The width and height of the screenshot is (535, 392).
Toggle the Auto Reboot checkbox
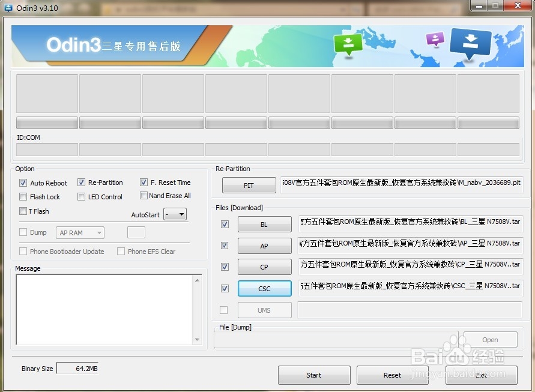coord(23,183)
